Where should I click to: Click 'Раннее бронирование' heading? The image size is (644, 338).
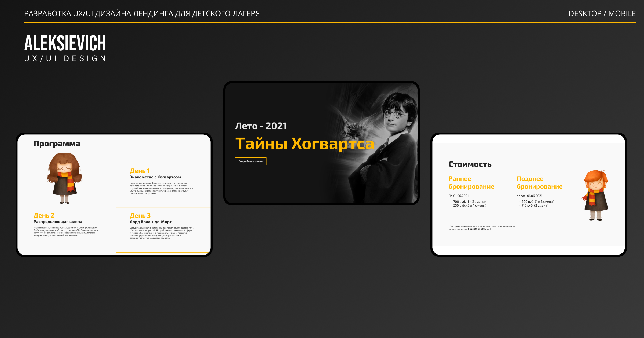pyautogui.click(x=471, y=183)
